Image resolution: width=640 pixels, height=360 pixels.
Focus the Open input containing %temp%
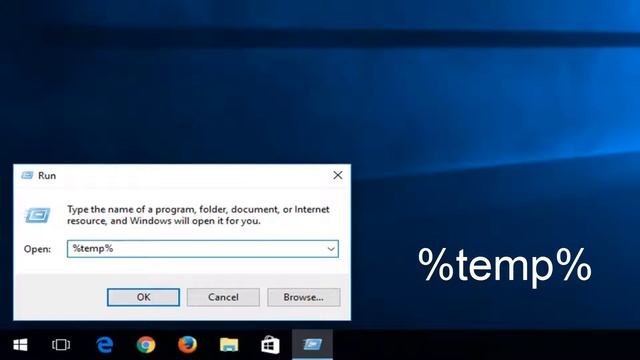point(202,249)
